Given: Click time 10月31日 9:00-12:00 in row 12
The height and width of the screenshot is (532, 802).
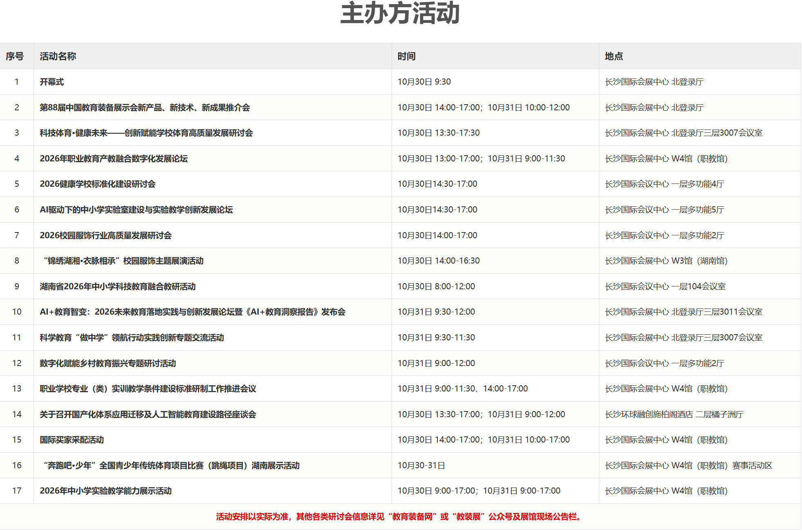Looking at the screenshot, I should [x=436, y=363].
